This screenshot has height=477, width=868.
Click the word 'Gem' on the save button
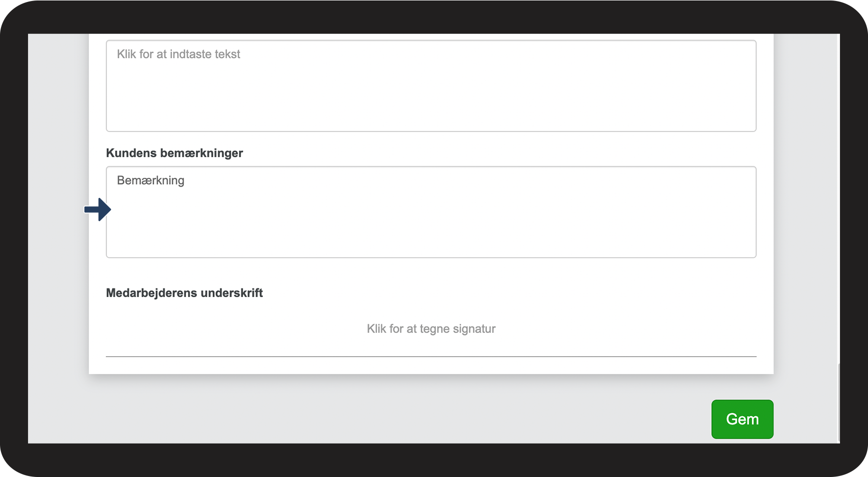(742, 419)
